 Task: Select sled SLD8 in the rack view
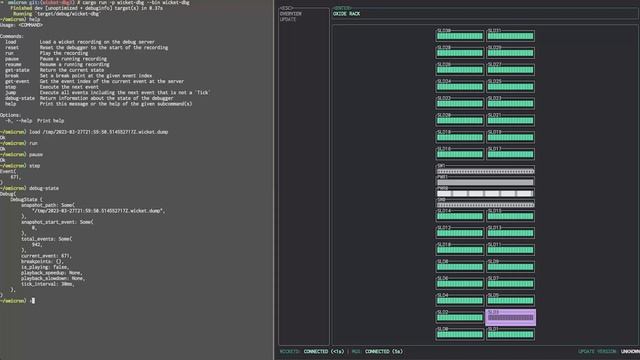coord(460,267)
